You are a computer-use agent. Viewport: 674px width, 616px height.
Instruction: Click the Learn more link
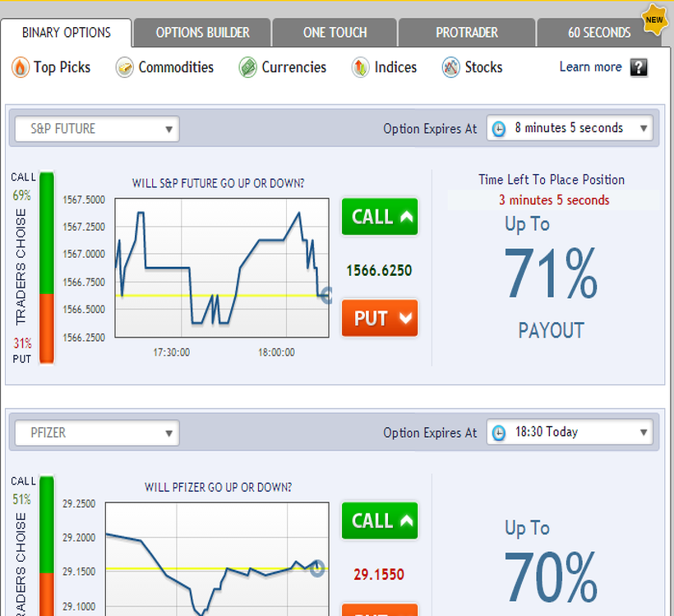tap(591, 67)
